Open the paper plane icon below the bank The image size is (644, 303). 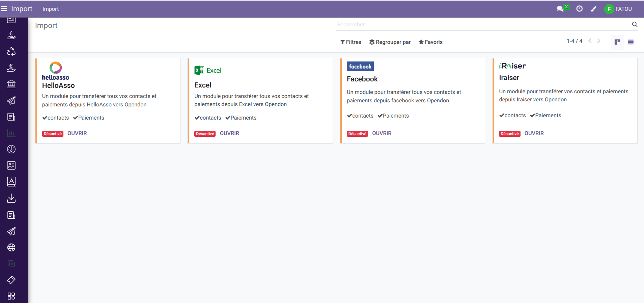[11, 100]
